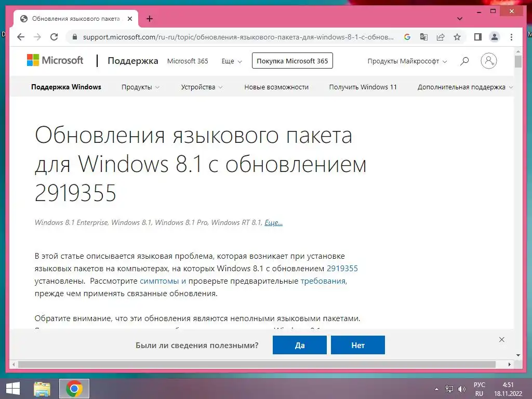The height and width of the screenshot is (399, 532).
Task: Open File Explorer from the taskbar
Action: [42, 389]
